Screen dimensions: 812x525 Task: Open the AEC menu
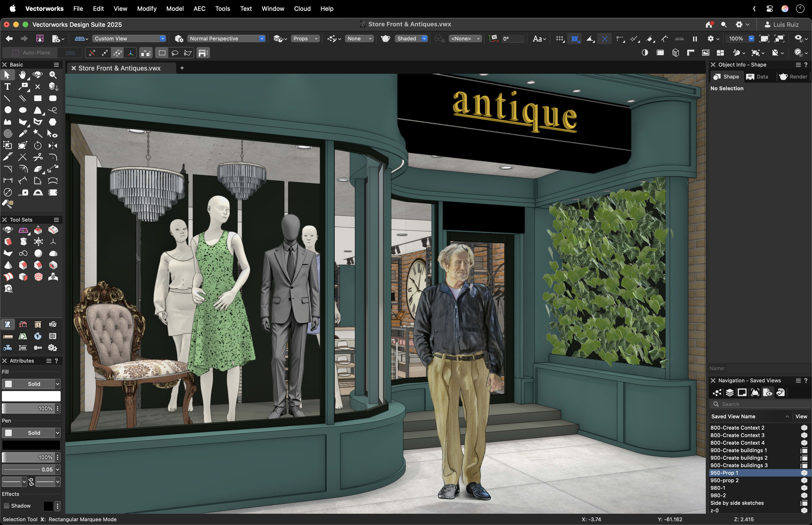point(199,8)
